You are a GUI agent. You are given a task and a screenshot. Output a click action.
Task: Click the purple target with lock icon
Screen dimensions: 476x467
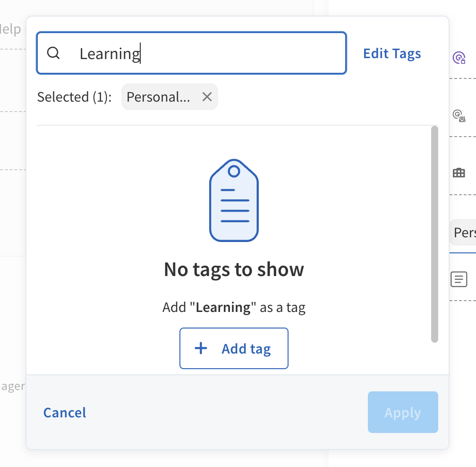click(459, 58)
